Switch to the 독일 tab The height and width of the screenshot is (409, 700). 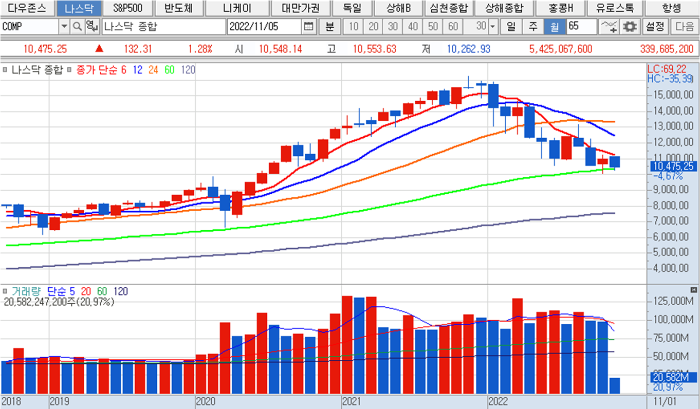pyautogui.click(x=352, y=8)
